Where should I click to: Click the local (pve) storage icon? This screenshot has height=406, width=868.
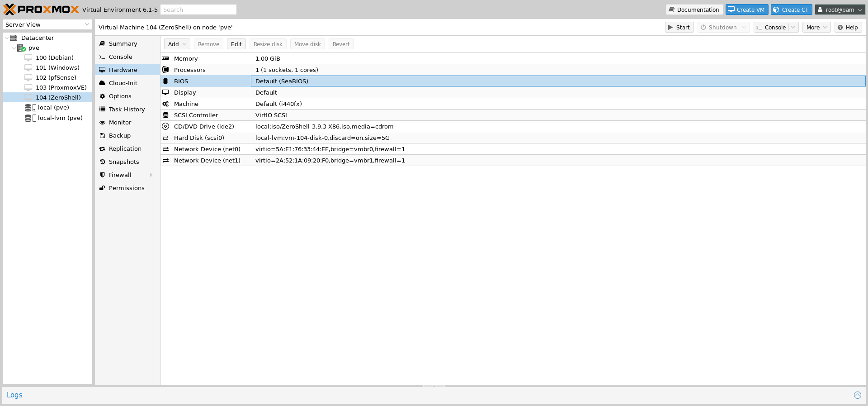[30, 108]
